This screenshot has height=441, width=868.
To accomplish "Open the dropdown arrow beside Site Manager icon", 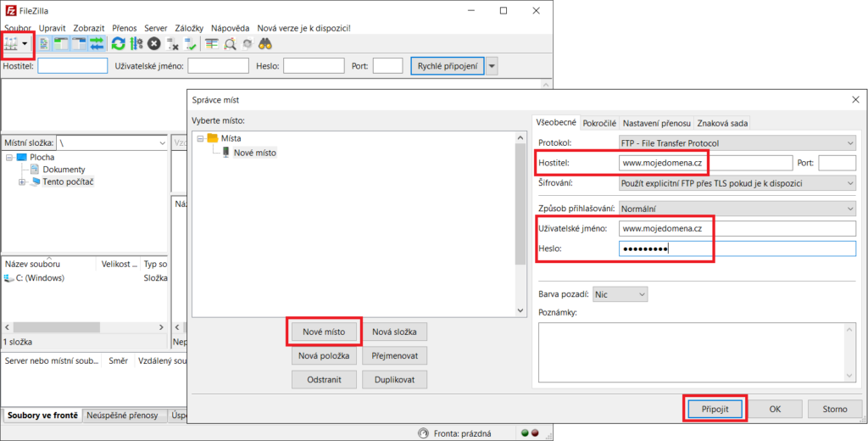I will tap(25, 44).
